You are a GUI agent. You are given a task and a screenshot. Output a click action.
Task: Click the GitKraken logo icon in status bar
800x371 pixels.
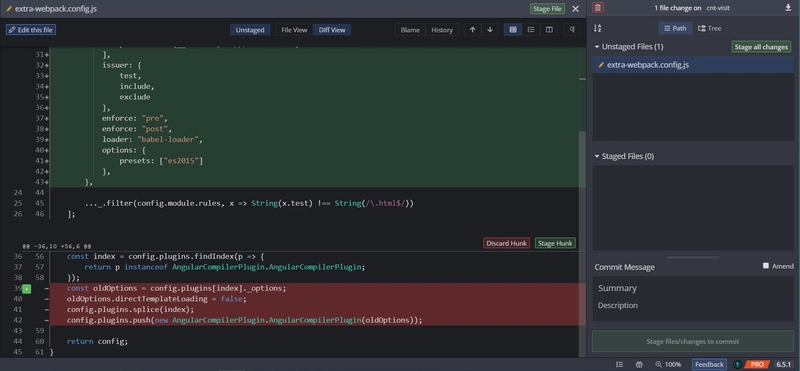coord(737,364)
